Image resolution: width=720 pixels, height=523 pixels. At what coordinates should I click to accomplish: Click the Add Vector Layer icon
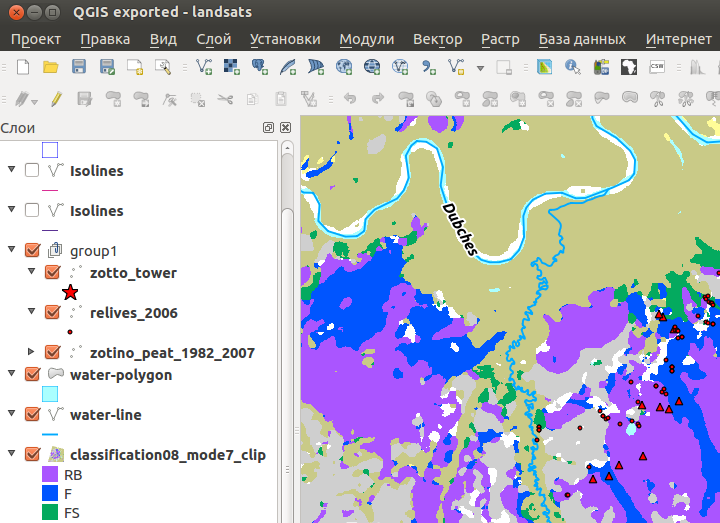pos(203,67)
